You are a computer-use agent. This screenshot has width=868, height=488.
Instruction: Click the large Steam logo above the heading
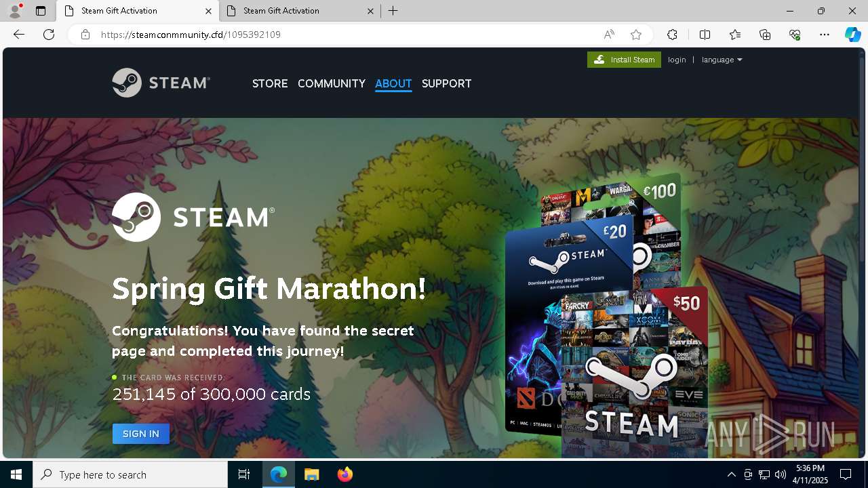[193, 217]
